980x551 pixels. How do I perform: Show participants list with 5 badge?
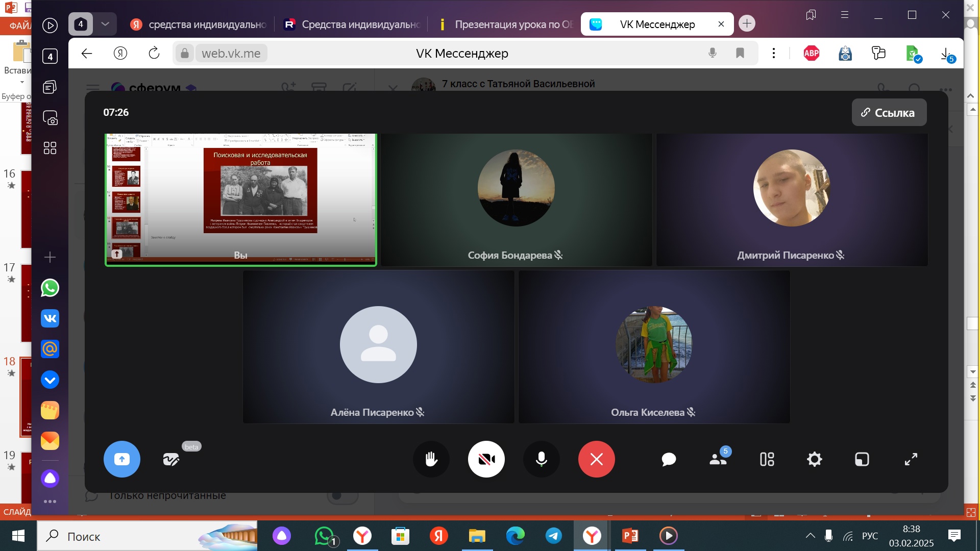pyautogui.click(x=718, y=459)
